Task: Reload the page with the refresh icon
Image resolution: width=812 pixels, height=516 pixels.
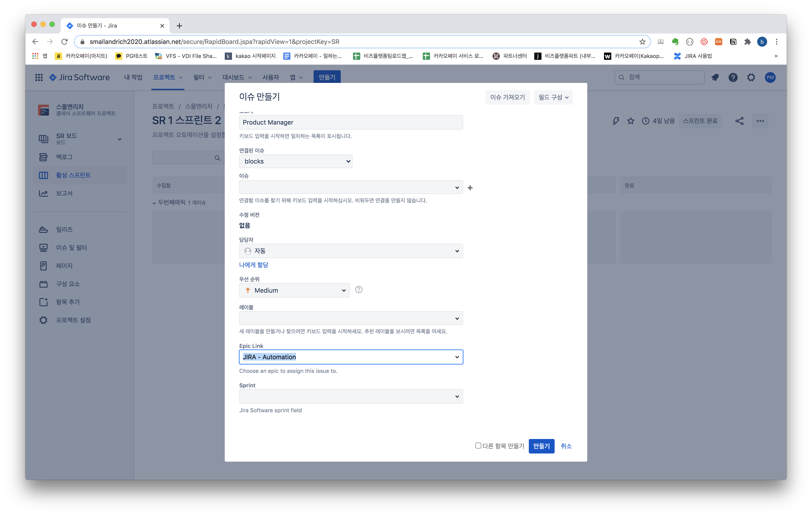Action: click(x=64, y=42)
